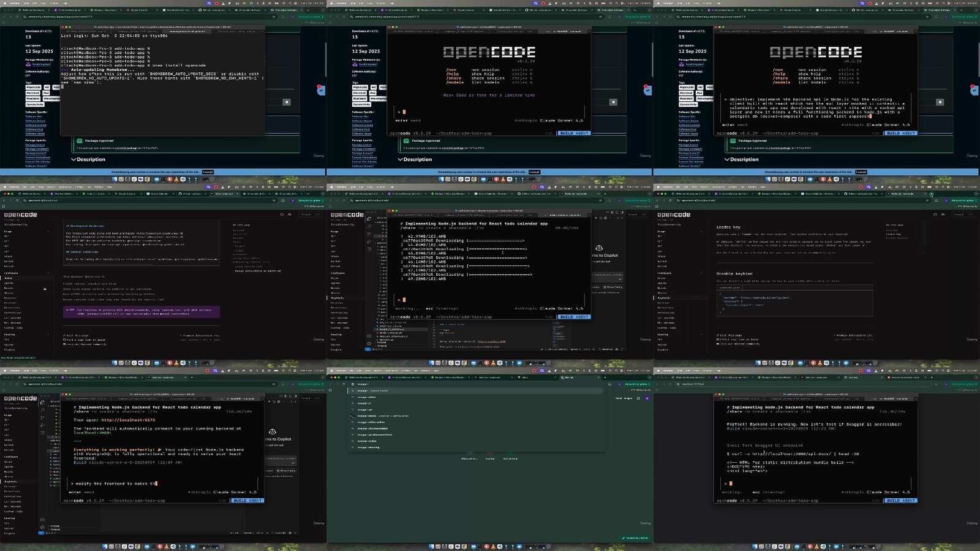Click green Package Approved checkmark in top-left screenshot

point(80,141)
